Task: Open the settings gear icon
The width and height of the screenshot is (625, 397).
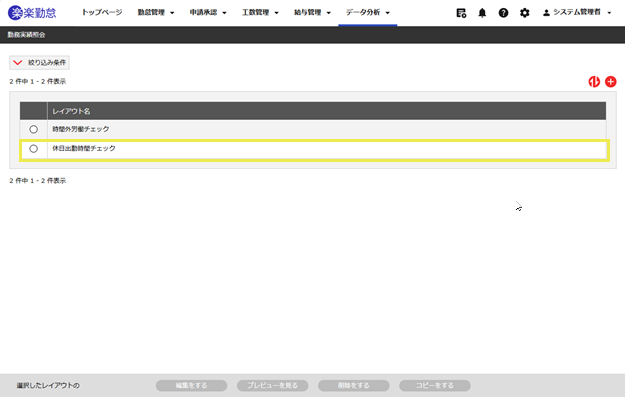Action: click(525, 13)
